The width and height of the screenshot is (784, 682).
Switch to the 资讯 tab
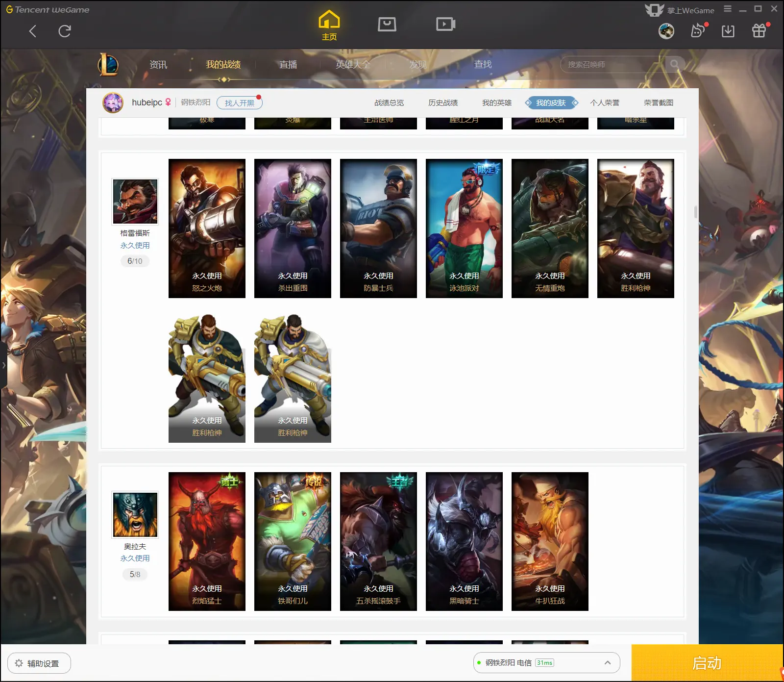click(158, 64)
